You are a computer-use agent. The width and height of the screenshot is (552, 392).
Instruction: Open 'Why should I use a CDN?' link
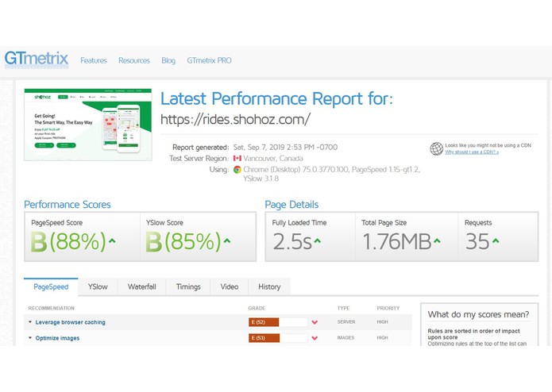(x=472, y=152)
